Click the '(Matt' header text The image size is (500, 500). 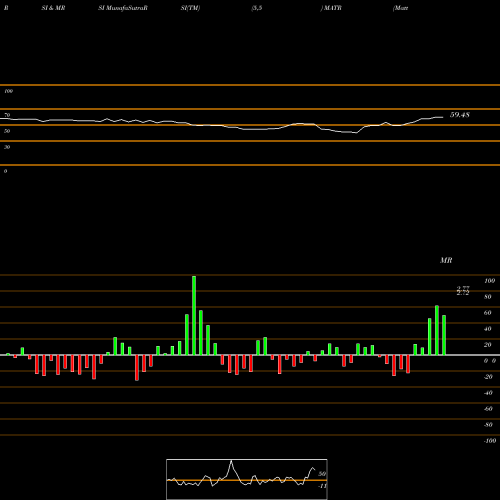point(401,8)
